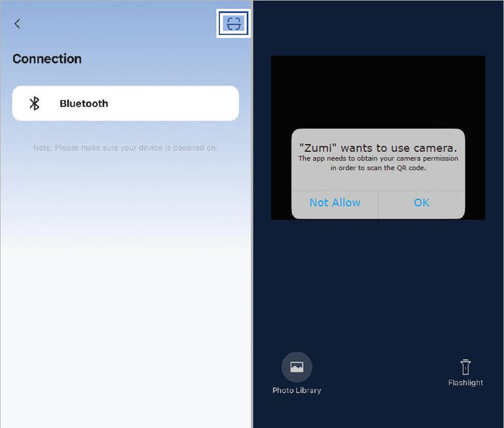Click the Photo Library text label
Image resolution: width=504 pixels, height=428 pixels.
tap(297, 390)
